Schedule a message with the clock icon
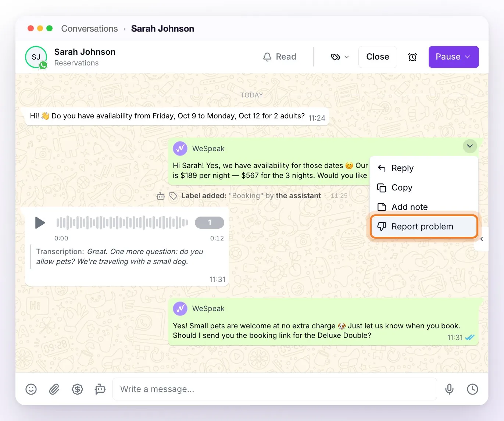The height and width of the screenshot is (421, 504). 472,389
